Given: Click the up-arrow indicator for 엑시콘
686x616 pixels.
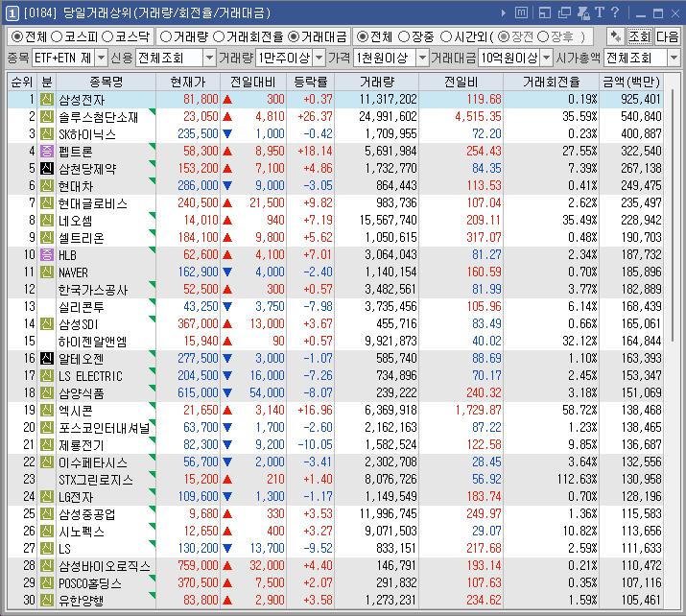Looking at the screenshot, I should tap(227, 411).
